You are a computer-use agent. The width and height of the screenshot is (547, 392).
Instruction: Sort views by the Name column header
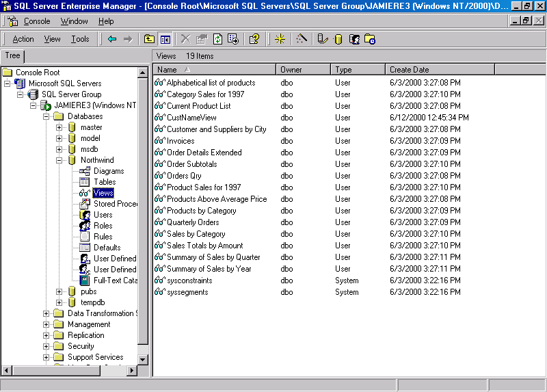coord(215,70)
